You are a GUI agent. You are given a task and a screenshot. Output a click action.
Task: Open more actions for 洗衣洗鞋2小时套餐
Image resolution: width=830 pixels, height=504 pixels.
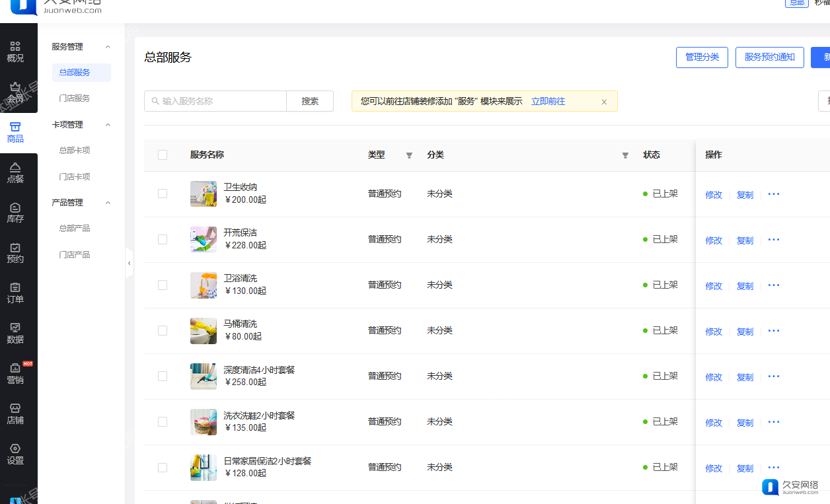tap(774, 422)
